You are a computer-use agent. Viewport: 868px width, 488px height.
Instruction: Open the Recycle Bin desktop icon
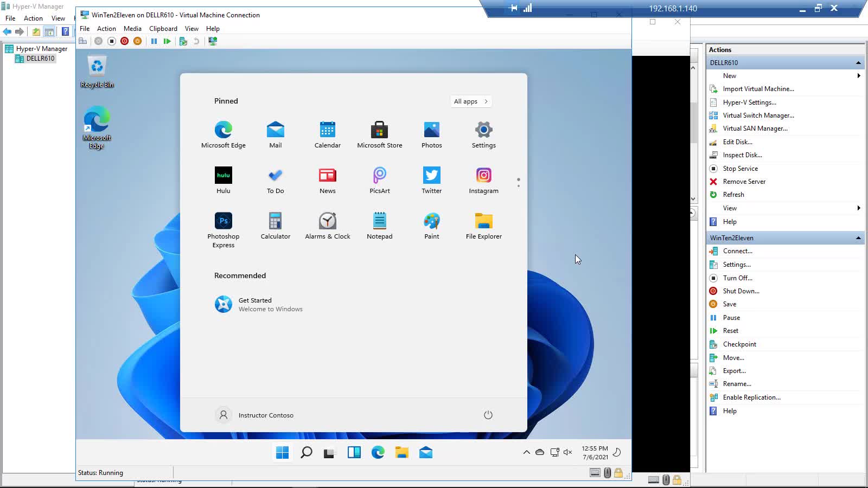pyautogui.click(x=97, y=72)
